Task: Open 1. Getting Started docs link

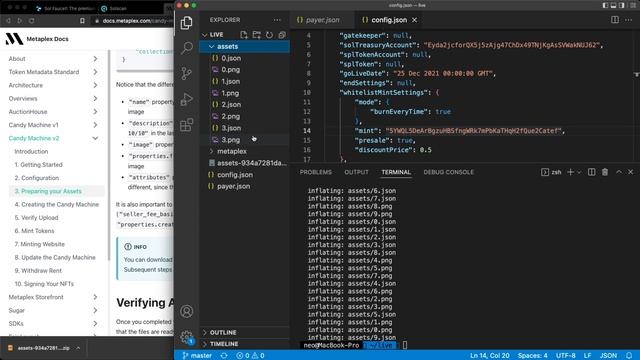Action: pyautogui.click(x=38, y=165)
